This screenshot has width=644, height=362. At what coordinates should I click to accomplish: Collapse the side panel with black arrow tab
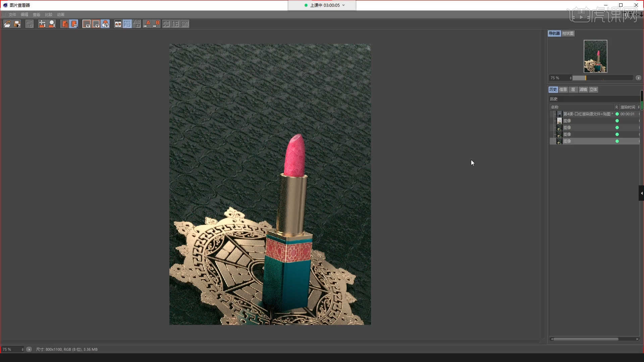(641, 193)
